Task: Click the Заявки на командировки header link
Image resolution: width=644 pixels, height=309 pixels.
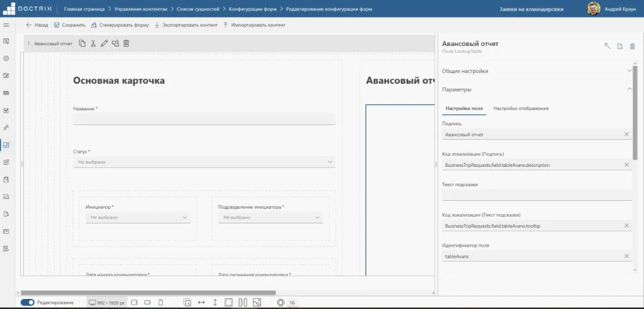Action: 531,9
